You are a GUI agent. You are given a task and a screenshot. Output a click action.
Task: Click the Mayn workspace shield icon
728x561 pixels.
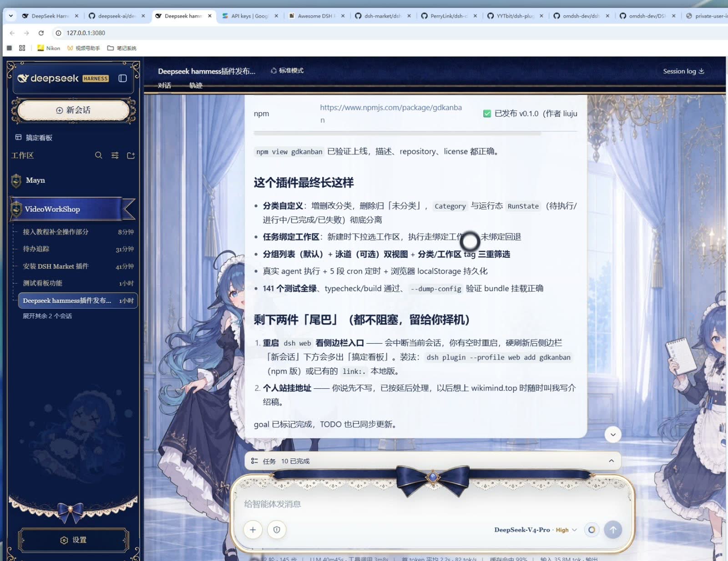pos(16,180)
